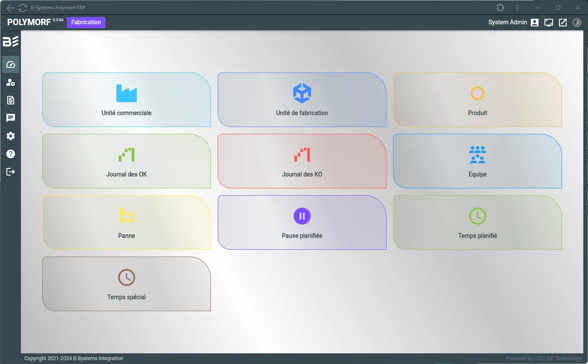Screen dimensions: 588x364
Task: Open the Unité de fabrication card
Action: [x=302, y=100]
